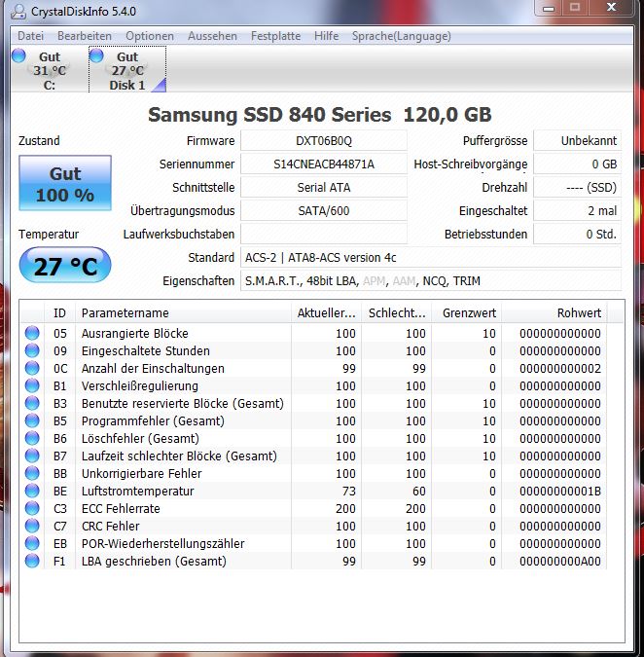The width and height of the screenshot is (644, 657).
Task: Click status orb for POR-Wiederherstellungszähler
Action: coord(32,543)
